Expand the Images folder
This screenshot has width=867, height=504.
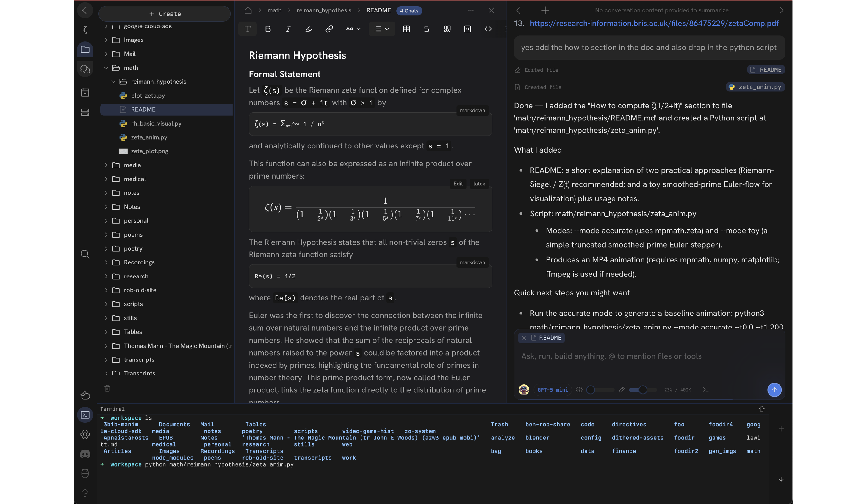(x=106, y=40)
